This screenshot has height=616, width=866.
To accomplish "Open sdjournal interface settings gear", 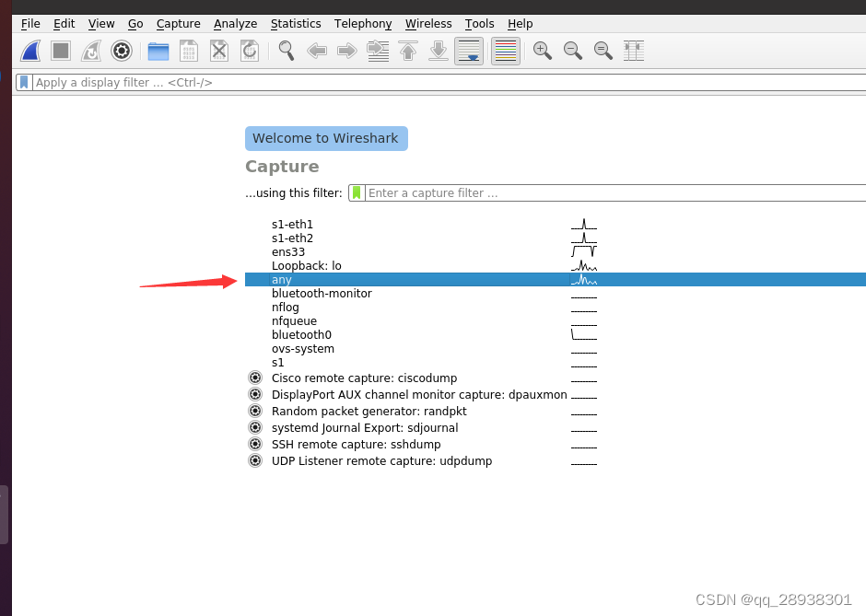I will coord(255,427).
